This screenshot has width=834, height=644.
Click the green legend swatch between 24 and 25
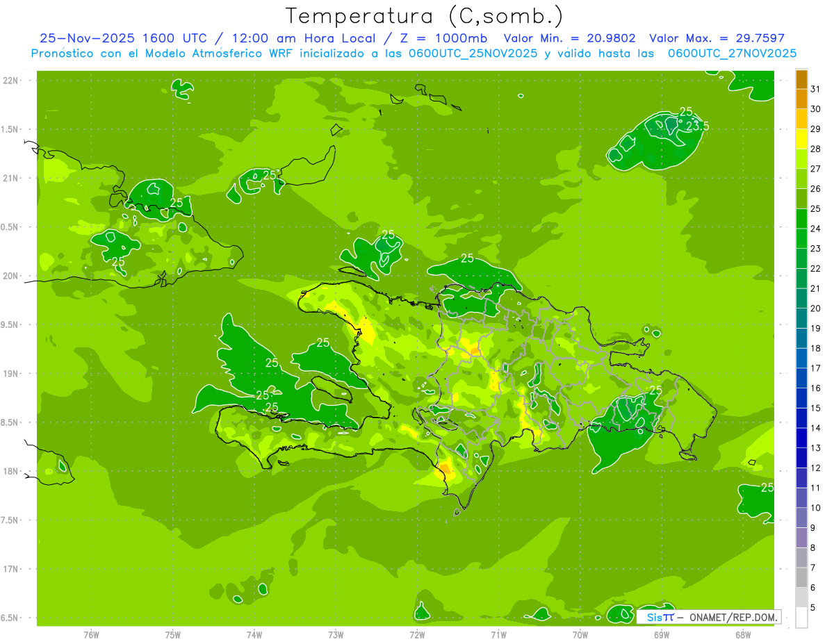(802, 219)
